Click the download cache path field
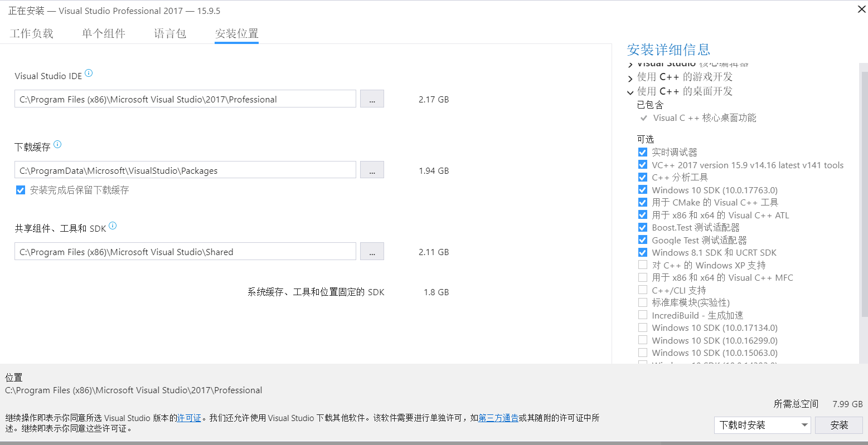Image resolution: width=868 pixels, height=445 pixels. pyautogui.click(x=185, y=170)
